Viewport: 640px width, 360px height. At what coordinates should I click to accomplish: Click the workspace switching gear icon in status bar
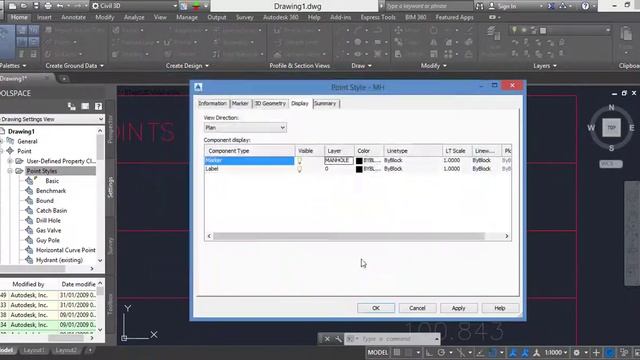point(576,352)
